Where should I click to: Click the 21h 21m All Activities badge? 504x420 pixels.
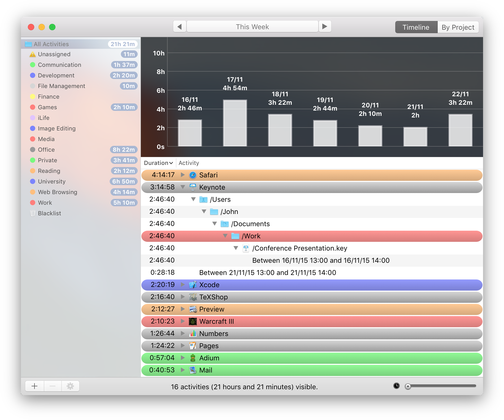click(123, 44)
